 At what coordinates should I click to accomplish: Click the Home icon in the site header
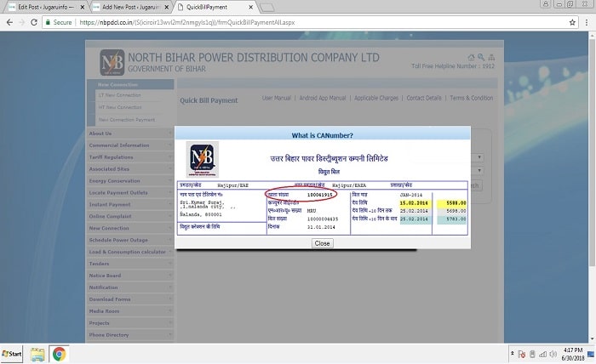click(x=472, y=57)
